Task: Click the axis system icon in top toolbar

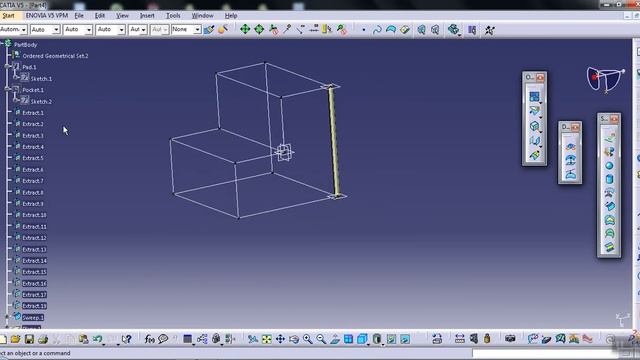Action: pos(490,30)
